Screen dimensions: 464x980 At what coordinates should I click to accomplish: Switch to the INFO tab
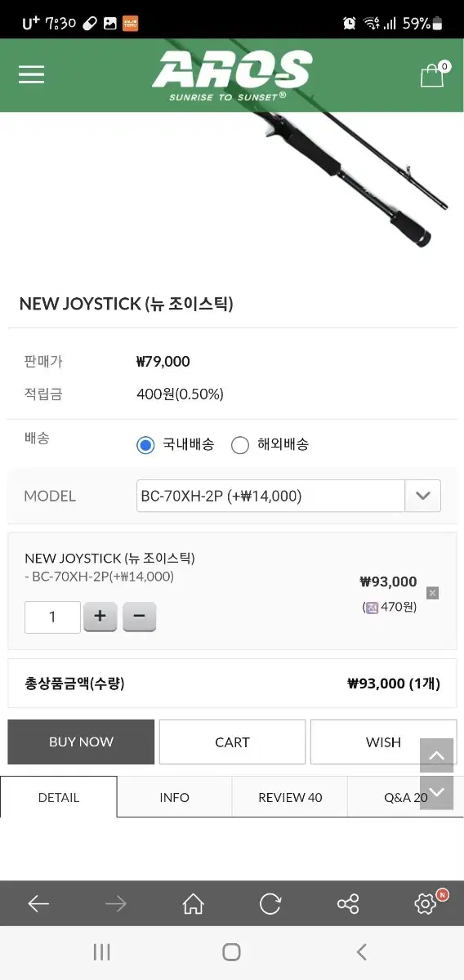coord(174,797)
